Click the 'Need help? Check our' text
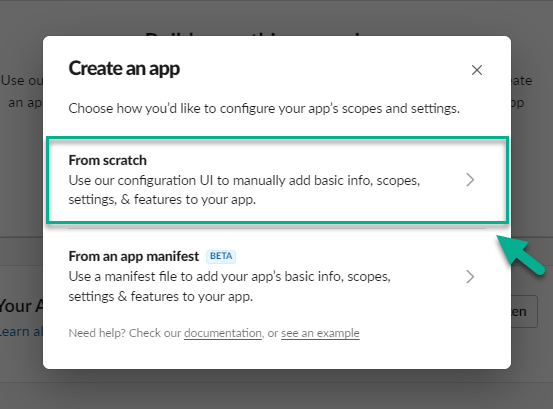 124,333
